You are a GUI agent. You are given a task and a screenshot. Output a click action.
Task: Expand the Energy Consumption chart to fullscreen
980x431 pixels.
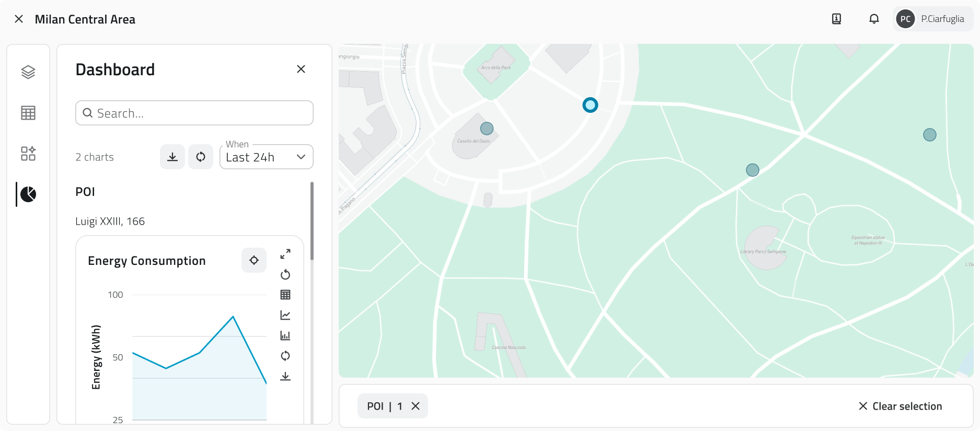(x=285, y=254)
